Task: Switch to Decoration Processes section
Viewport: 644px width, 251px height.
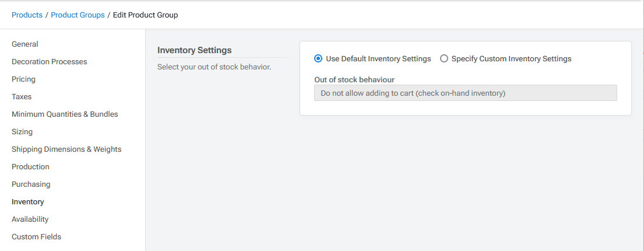Action: click(x=49, y=62)
